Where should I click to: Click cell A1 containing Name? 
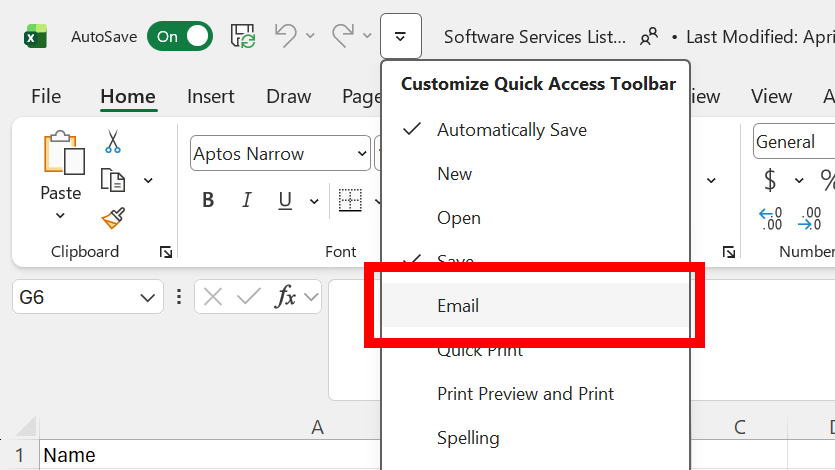pyautogui.click(x=210, y=455)
